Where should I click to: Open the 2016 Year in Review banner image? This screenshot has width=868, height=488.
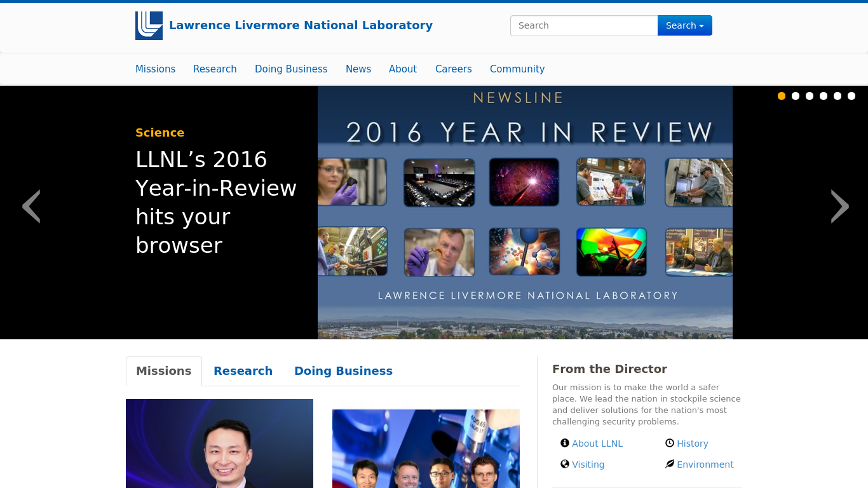(525, 212)
